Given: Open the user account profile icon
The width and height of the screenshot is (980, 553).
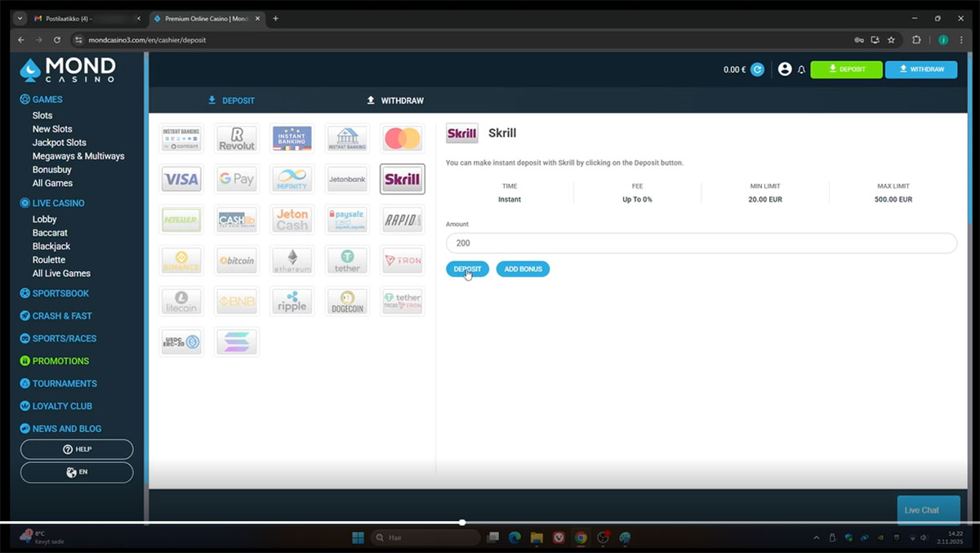Looking at the screenshot, I should (x=785, y=69).
